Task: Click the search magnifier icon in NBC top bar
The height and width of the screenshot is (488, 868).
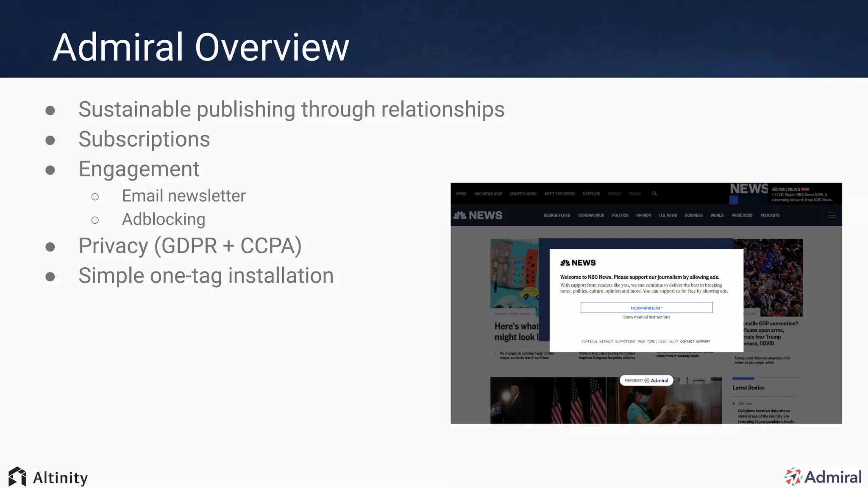Action: click(x=654, y=194)
